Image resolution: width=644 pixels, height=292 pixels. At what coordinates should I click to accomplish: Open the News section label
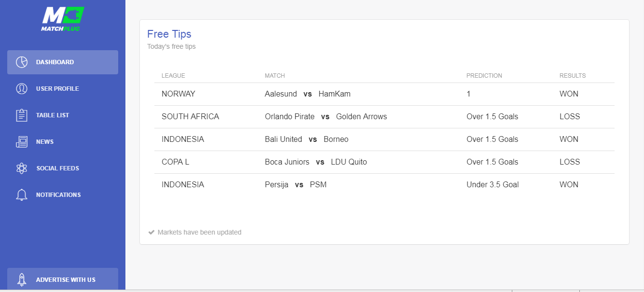pos(45,142)
